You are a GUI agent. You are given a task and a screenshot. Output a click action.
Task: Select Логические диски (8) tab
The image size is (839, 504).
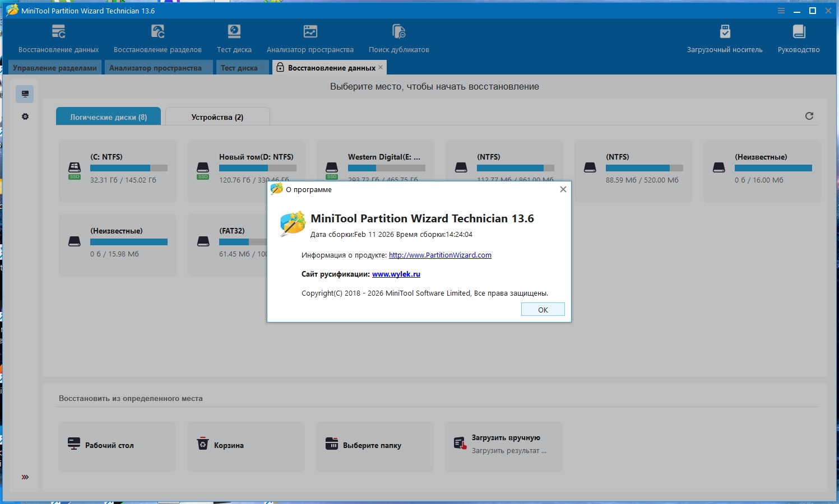pos(109,116)
